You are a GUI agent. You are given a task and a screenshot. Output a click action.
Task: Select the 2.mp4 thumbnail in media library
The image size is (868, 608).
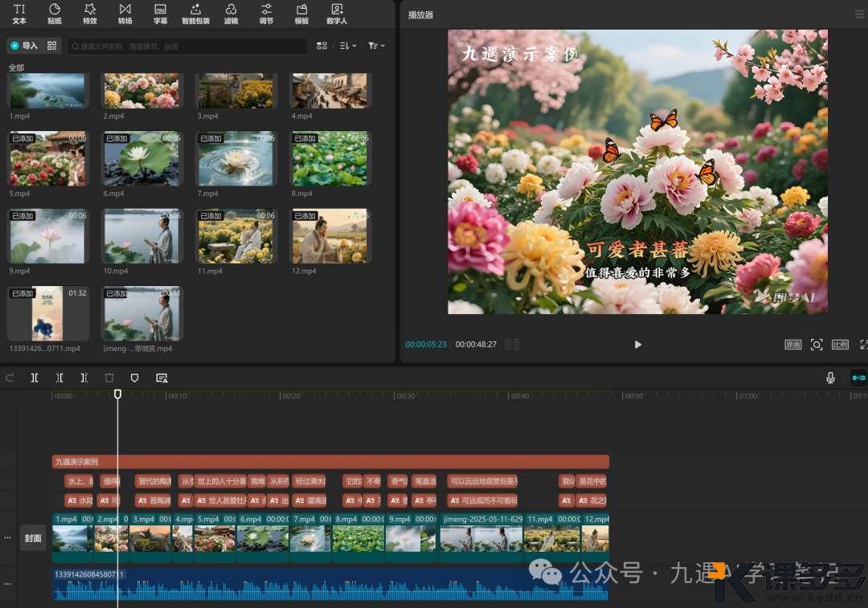(x=142, y=90)
